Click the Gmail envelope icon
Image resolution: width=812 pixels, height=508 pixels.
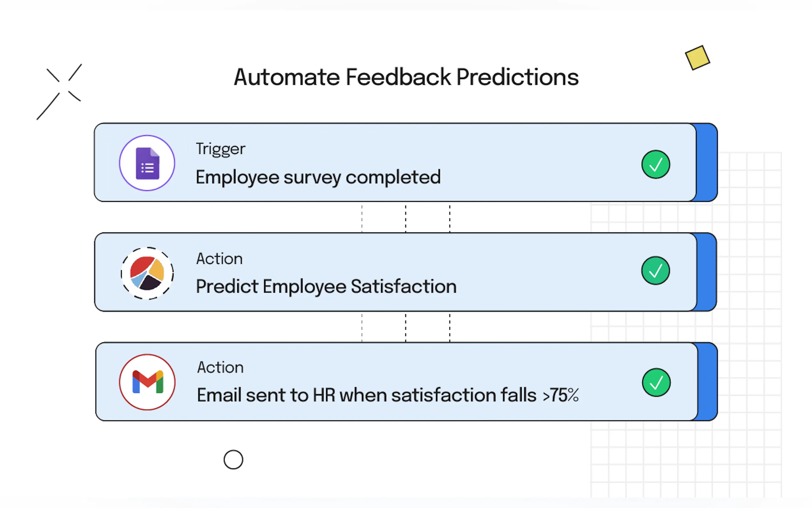(x=147, y=382)
